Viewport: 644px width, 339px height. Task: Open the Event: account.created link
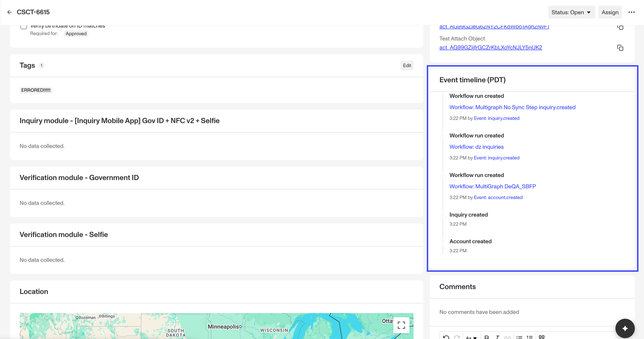point(498,197)
